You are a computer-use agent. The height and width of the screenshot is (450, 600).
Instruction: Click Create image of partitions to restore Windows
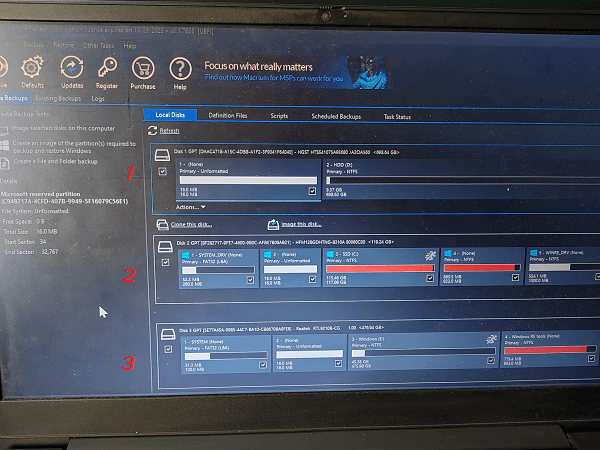[x=74, y=147]
